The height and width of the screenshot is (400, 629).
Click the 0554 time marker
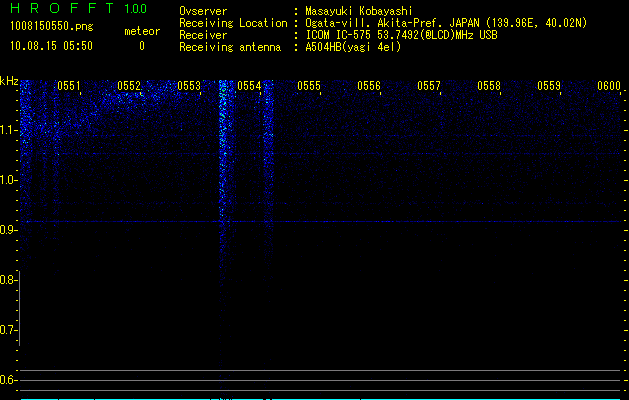pos(249,86)
